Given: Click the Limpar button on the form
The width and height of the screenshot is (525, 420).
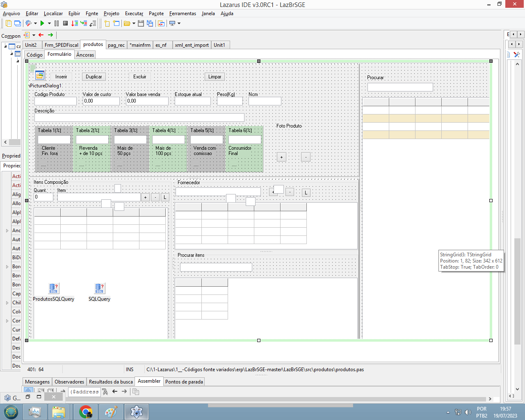Looking at the screenshot, I should coord(215,77).
